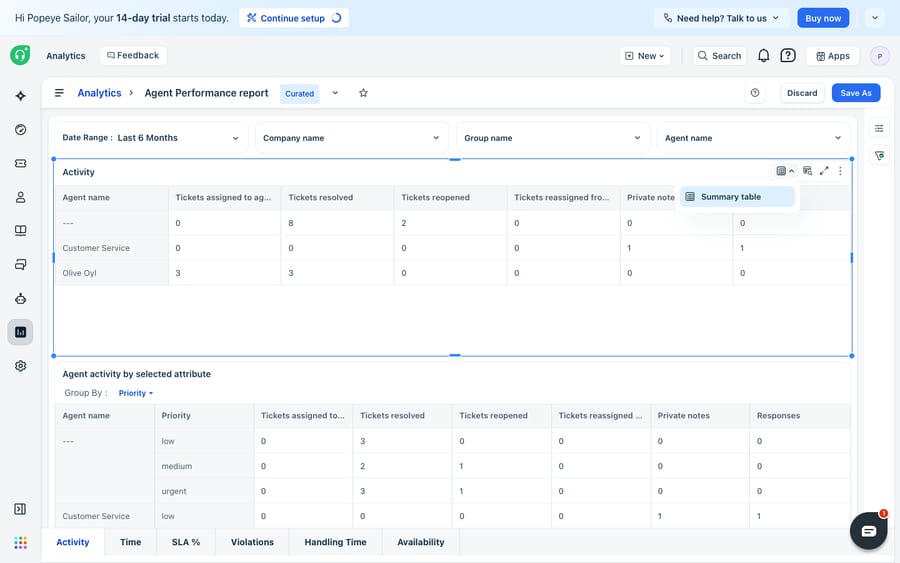Click the Discard button
This screenshot has height=563, width=900.
tap(802, 93)
